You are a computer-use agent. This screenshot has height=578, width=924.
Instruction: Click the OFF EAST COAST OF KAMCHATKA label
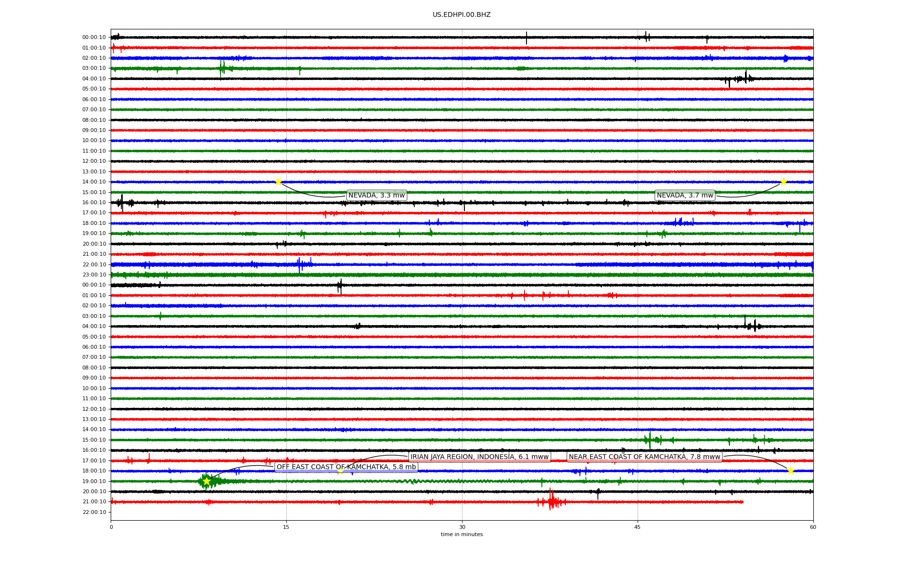pos(346,467)
